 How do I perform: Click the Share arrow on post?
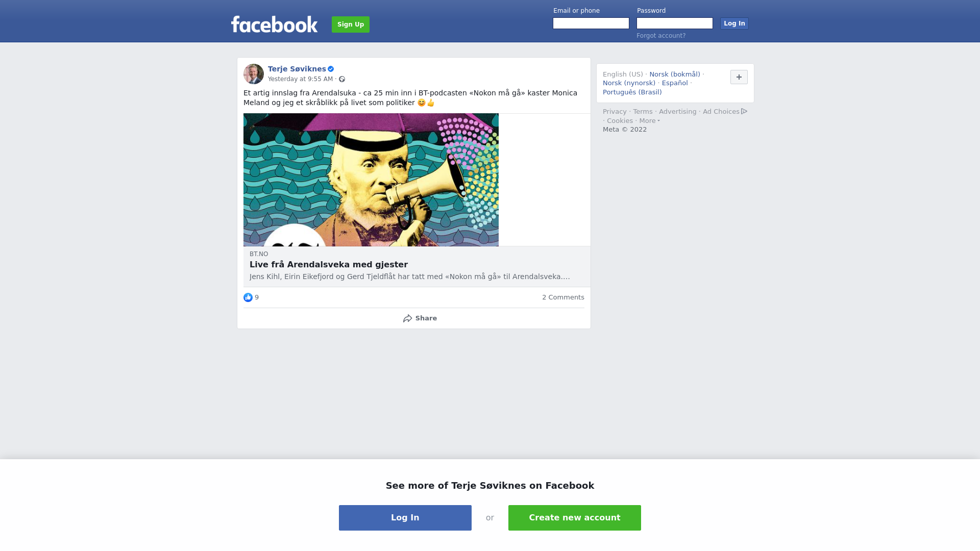pos(407,318)
